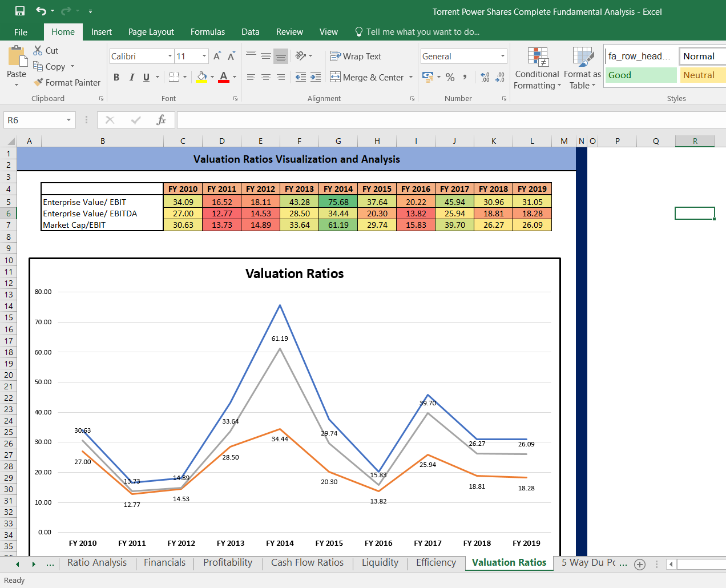Toggle Italic formatting

132,77
